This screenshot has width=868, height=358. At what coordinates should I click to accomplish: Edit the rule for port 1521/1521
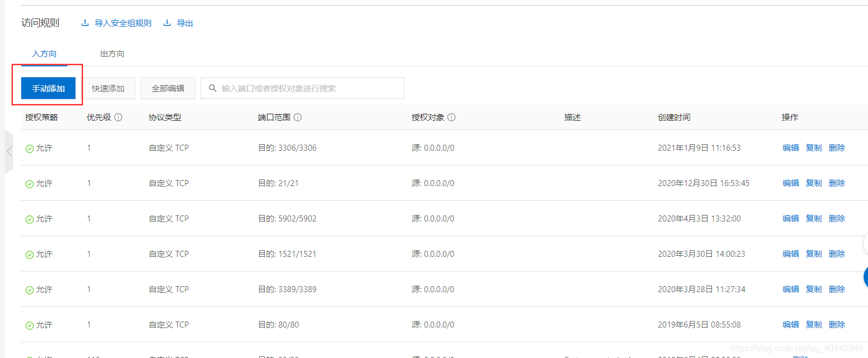tap(791, 254)
